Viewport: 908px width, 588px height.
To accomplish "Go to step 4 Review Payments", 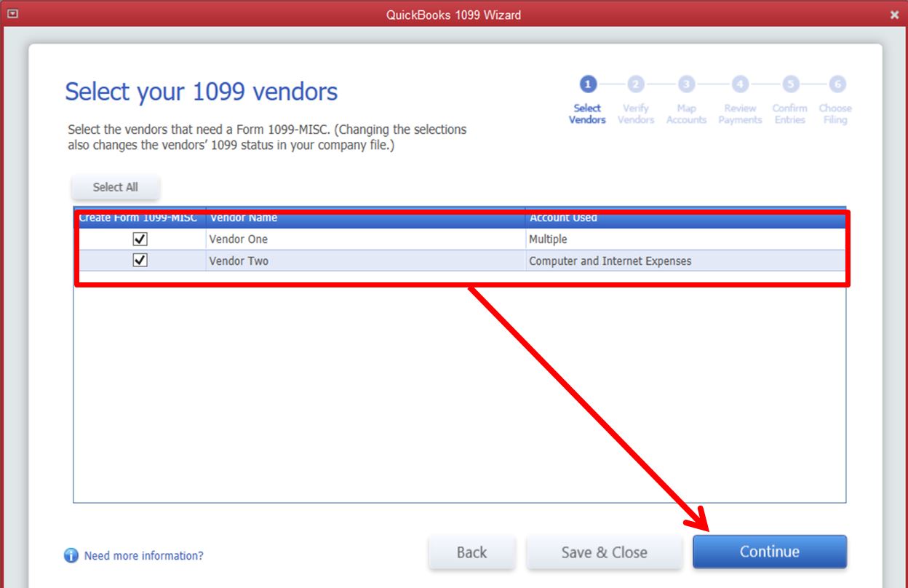I will pyautogui.click(x=740, y=100).
